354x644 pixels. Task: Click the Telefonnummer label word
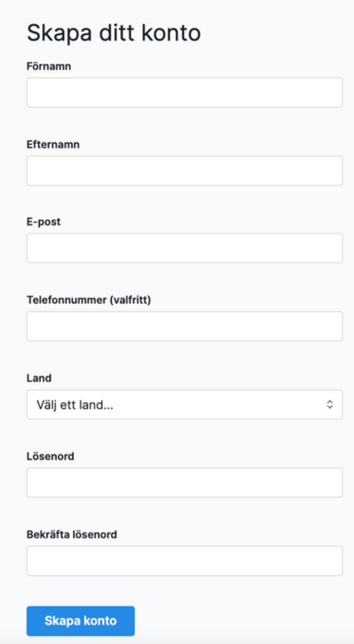pyautogui.click(x=65, y=300)
